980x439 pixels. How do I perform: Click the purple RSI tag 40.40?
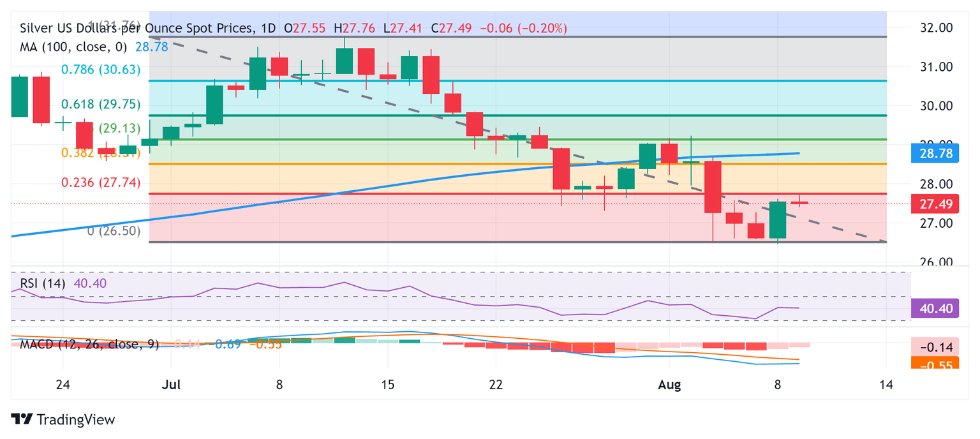tap(934, 309)
